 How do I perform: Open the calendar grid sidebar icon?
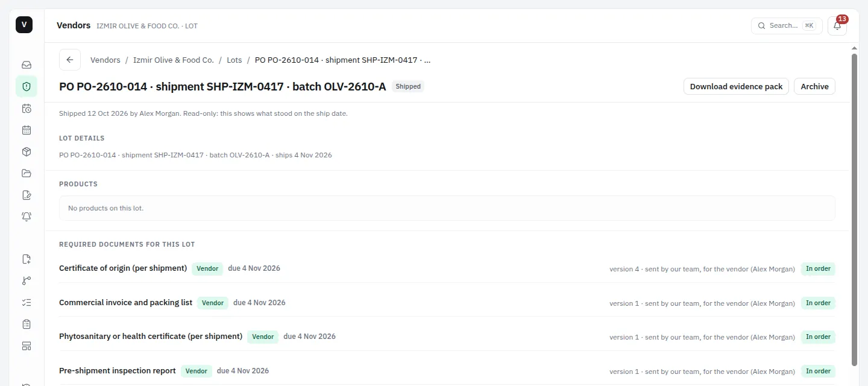pos(27,130)
